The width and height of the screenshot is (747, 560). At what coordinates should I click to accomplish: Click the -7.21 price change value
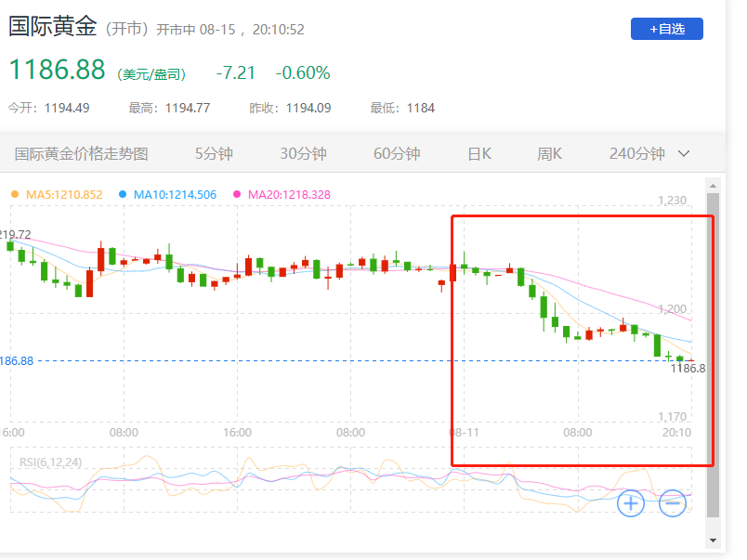click(x=235, y=72)
